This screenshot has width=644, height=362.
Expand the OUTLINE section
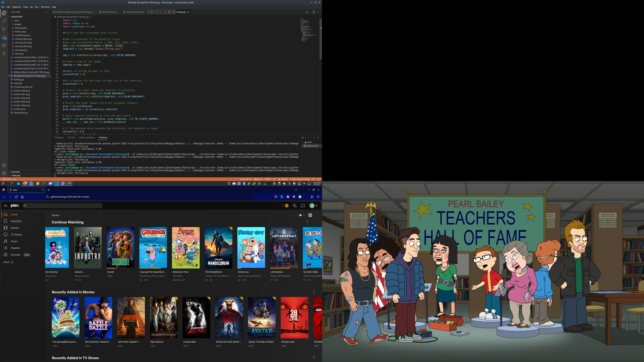click(15, 172)
